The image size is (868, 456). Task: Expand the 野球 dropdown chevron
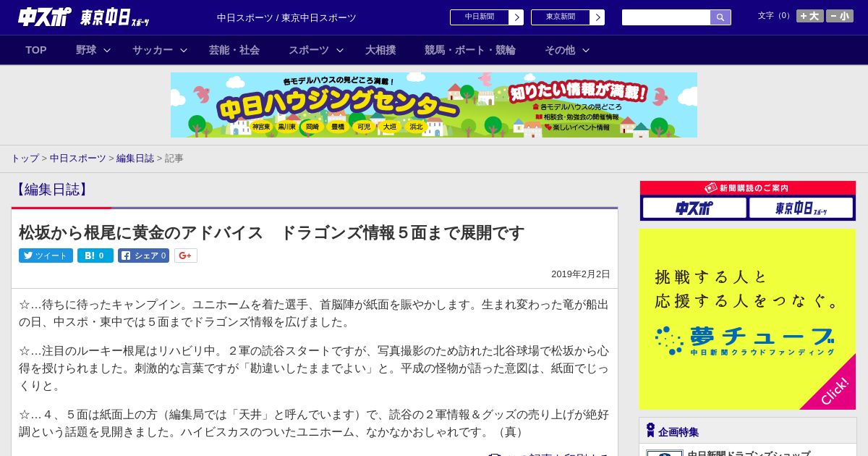pyautogui.click(x=107, y=50)
